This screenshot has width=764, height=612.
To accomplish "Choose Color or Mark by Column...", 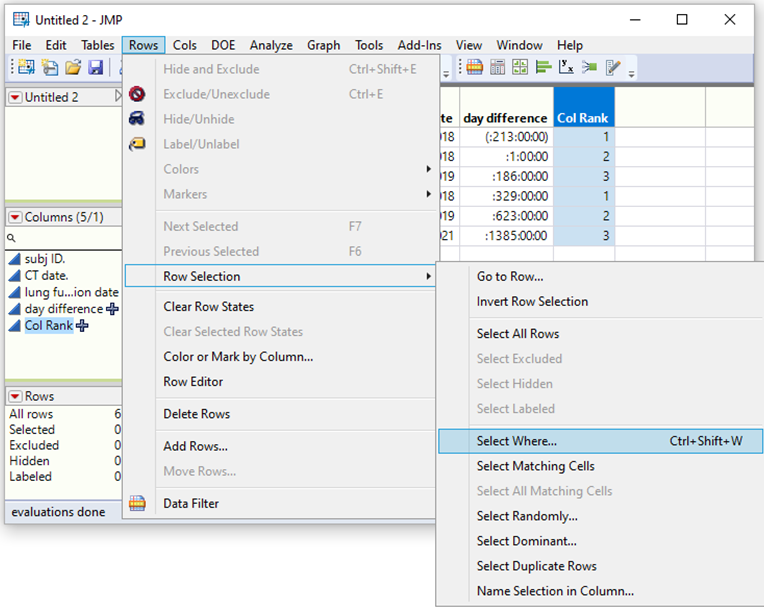I will [238, 357].
